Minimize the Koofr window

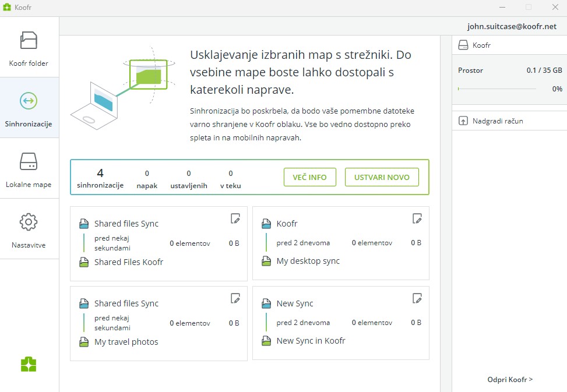(502, 7)
